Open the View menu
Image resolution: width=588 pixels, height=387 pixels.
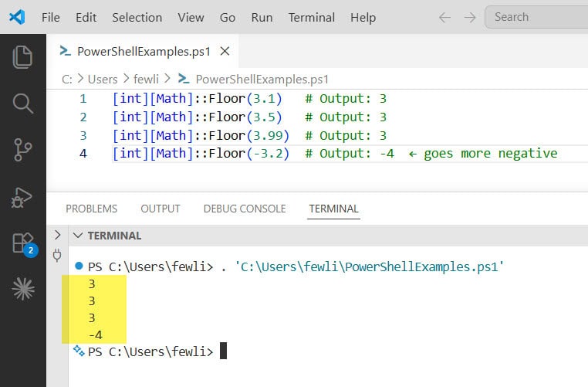(191, 17)
